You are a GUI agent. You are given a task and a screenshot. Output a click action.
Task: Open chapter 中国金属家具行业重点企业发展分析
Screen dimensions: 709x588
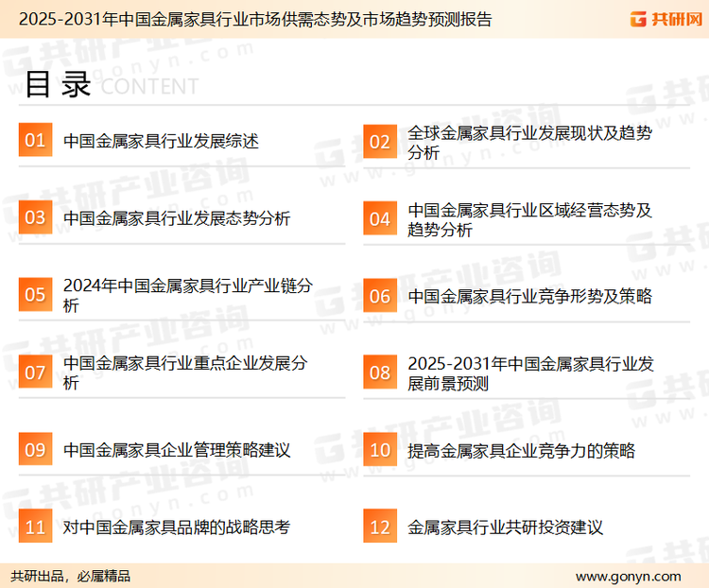pos(186,372)
